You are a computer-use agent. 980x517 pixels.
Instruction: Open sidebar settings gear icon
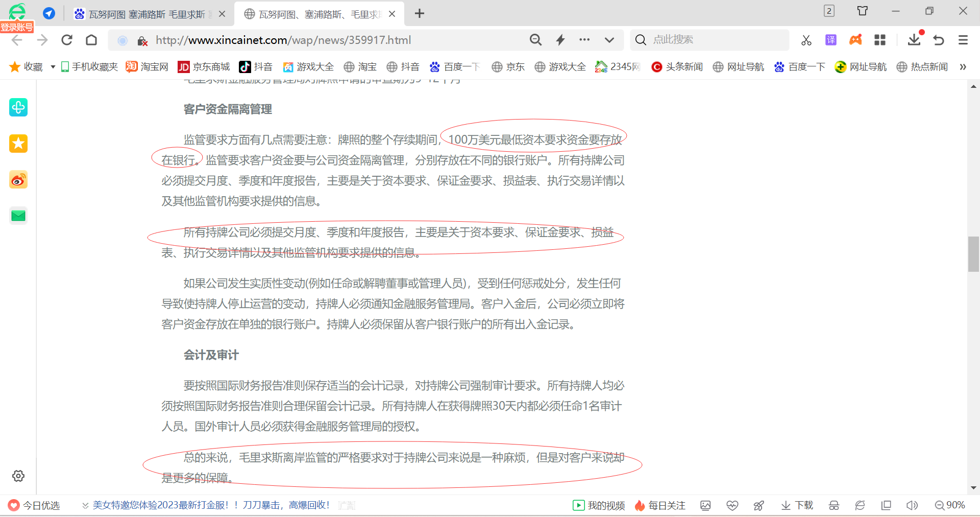point(18,476)
